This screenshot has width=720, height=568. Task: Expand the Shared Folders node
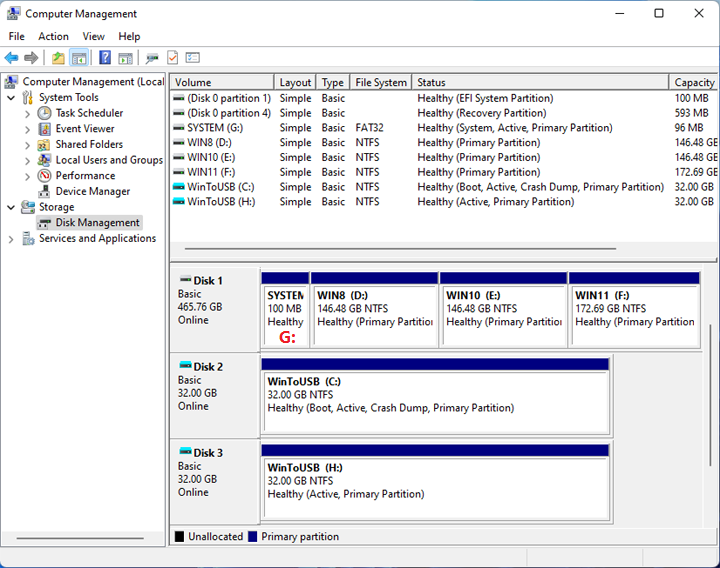click(27, 145)
